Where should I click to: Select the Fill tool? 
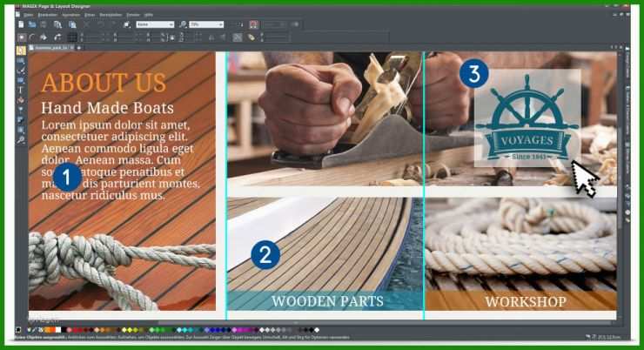pyautogui.click(x=21, y=100)
